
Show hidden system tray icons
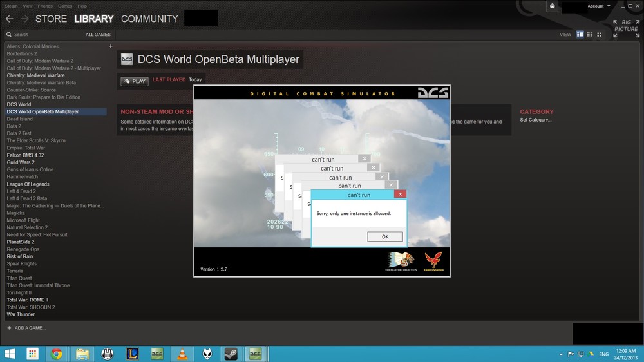tap(561, 354)
